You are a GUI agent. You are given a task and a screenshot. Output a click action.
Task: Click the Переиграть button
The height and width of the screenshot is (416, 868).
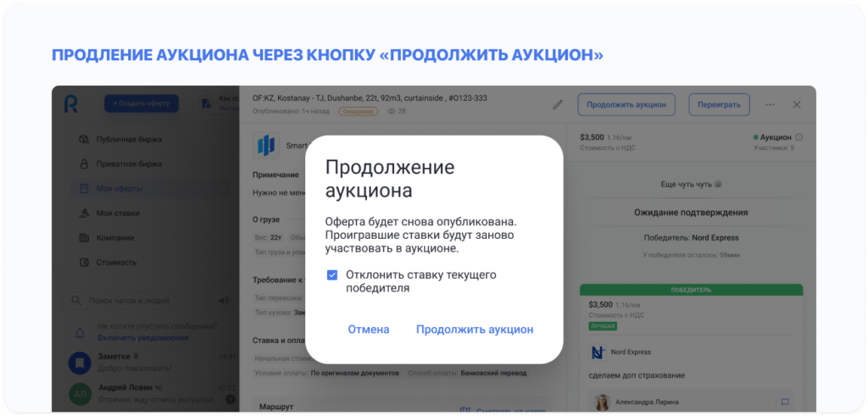(x=719, y=104)
